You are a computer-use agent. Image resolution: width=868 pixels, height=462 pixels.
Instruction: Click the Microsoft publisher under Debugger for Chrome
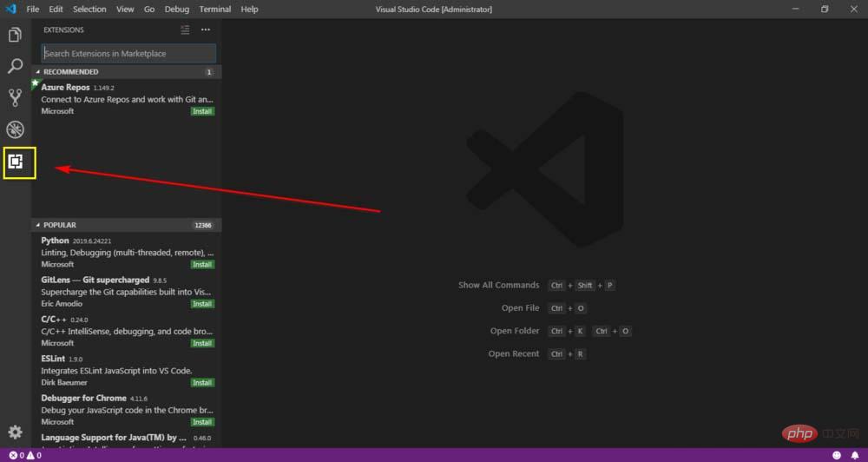coord(57,421)
